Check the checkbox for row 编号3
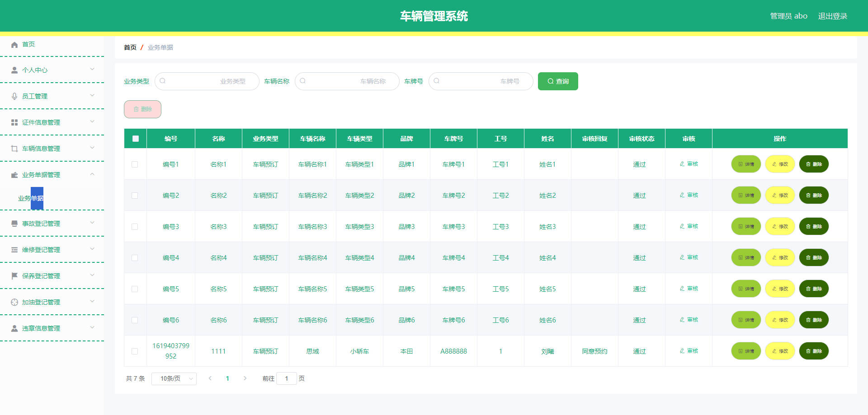Viewport: 868px width, 415px height. (x=135, y=227)
